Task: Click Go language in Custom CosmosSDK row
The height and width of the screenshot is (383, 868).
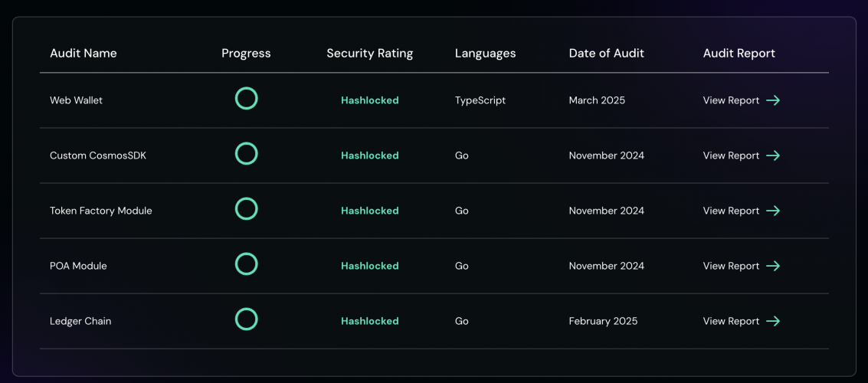Action: tap(462, 155)
